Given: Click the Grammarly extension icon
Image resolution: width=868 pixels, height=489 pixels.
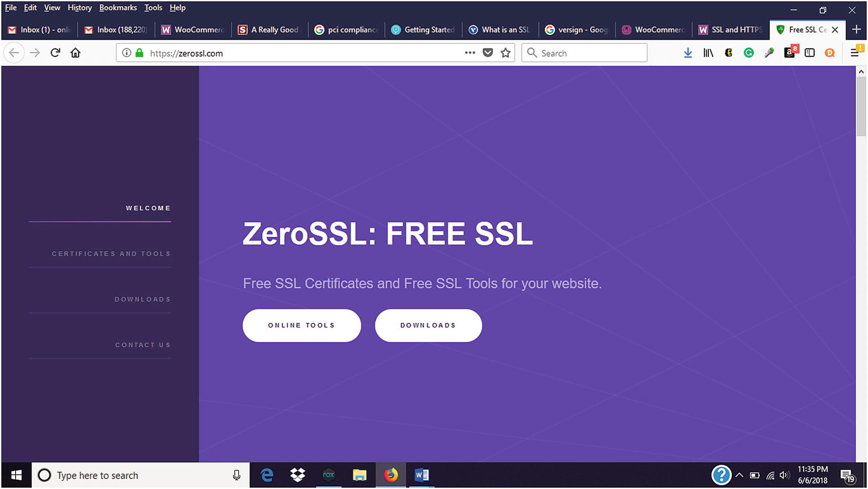Looking at the screenshot, I should [749, 53].
